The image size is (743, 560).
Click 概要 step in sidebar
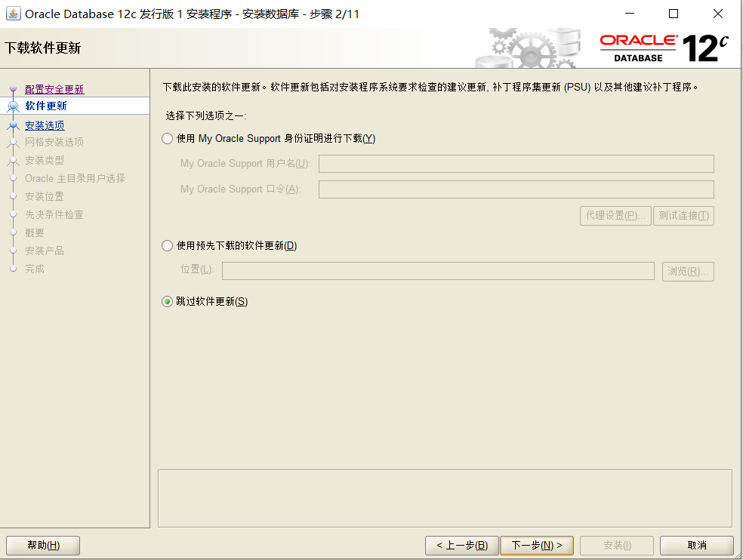click(x=35, y=232)
